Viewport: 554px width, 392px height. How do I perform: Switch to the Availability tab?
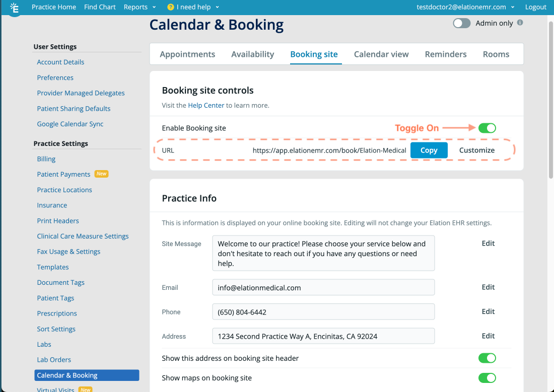click(x=252, y=54)
